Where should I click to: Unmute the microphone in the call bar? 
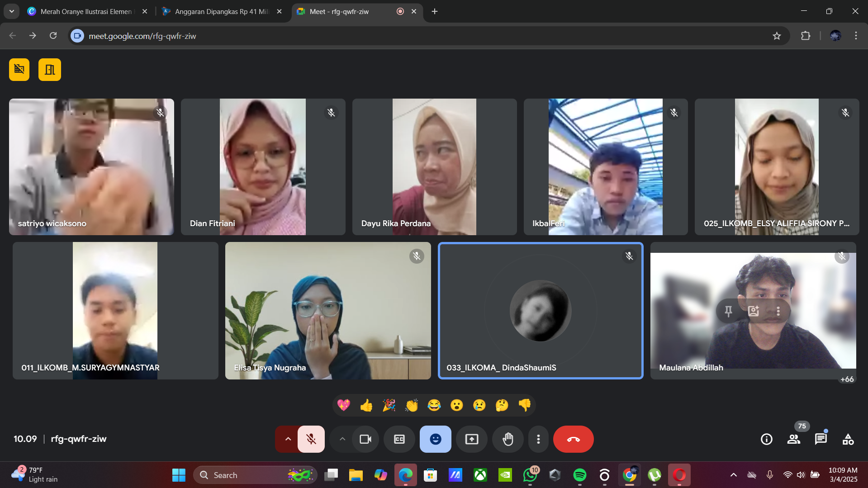311,439
